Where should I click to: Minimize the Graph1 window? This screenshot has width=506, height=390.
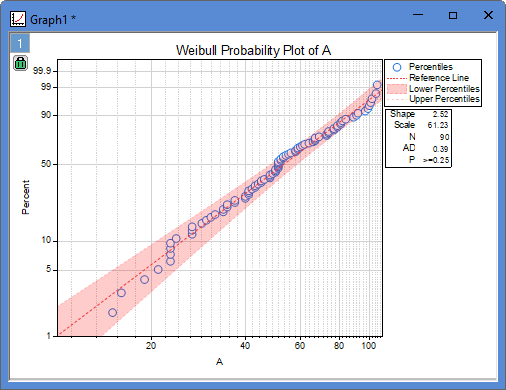tap(418, 15)
